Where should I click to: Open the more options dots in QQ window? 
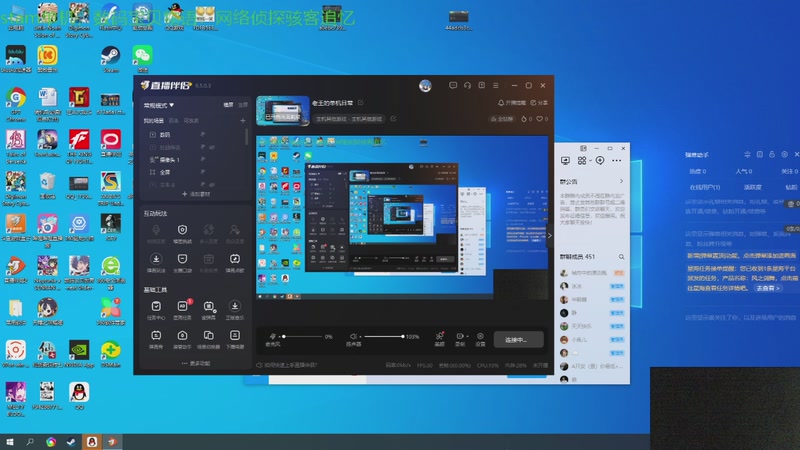point(616,161)
